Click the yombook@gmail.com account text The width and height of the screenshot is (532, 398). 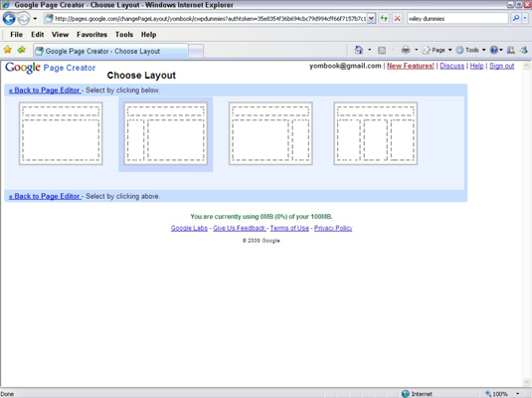click(x=345, y=66)
